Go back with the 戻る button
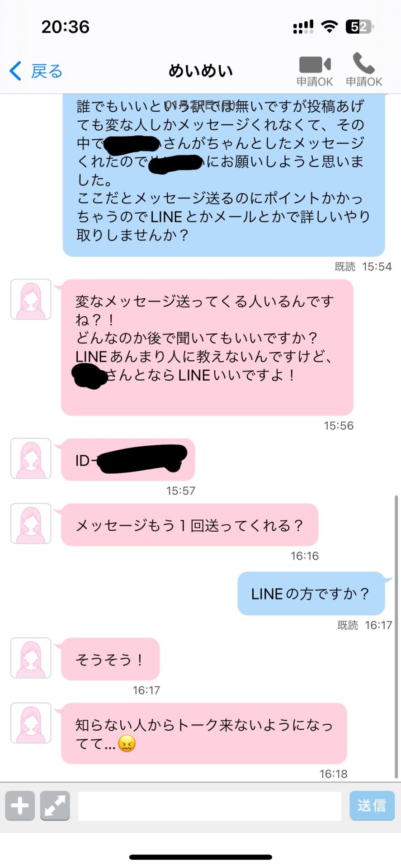This screenshot has width=401, height=868. pyautogui.click(x=36, y=71)
